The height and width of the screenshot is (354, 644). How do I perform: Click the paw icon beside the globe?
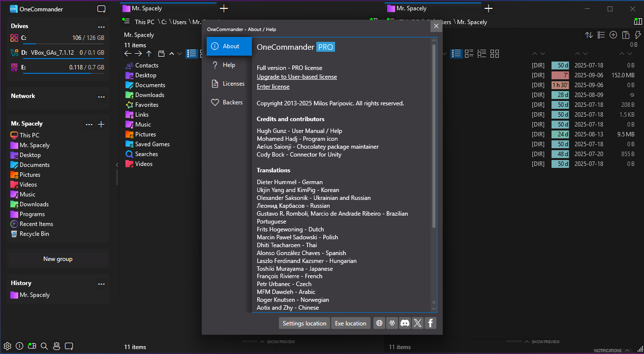coord(392,323)
